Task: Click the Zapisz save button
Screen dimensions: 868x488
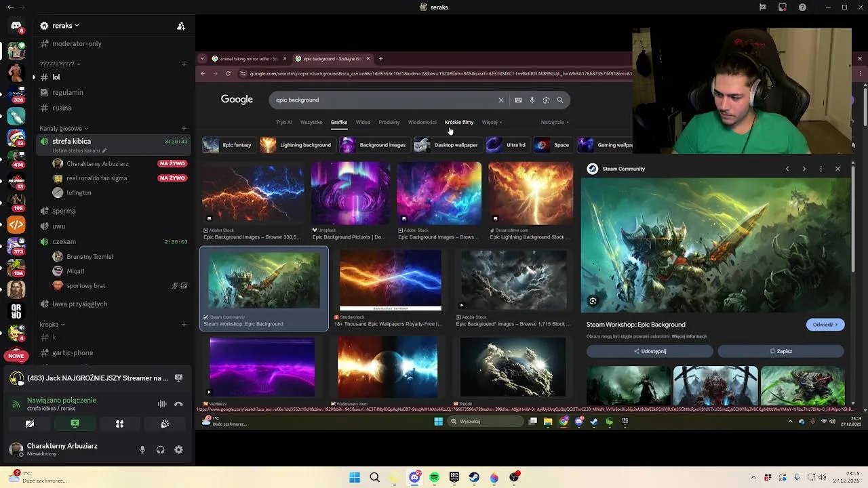Action: [x=781, y=351]
